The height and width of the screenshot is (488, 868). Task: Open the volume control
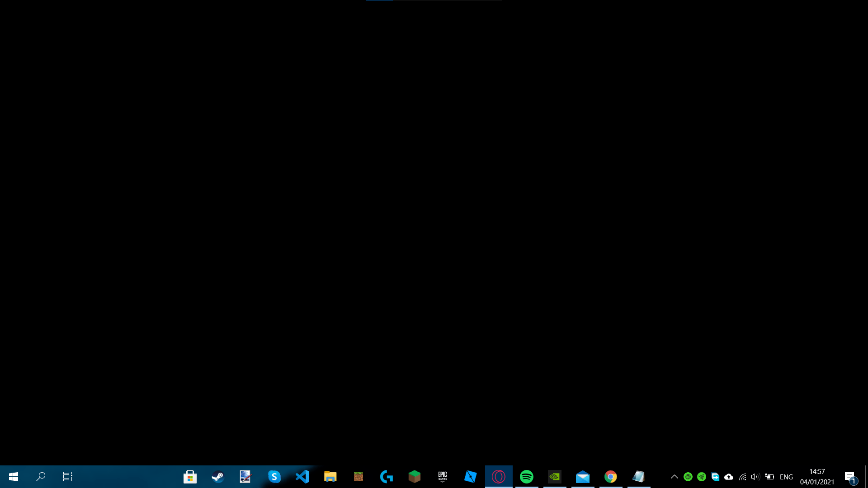(755, 477)
